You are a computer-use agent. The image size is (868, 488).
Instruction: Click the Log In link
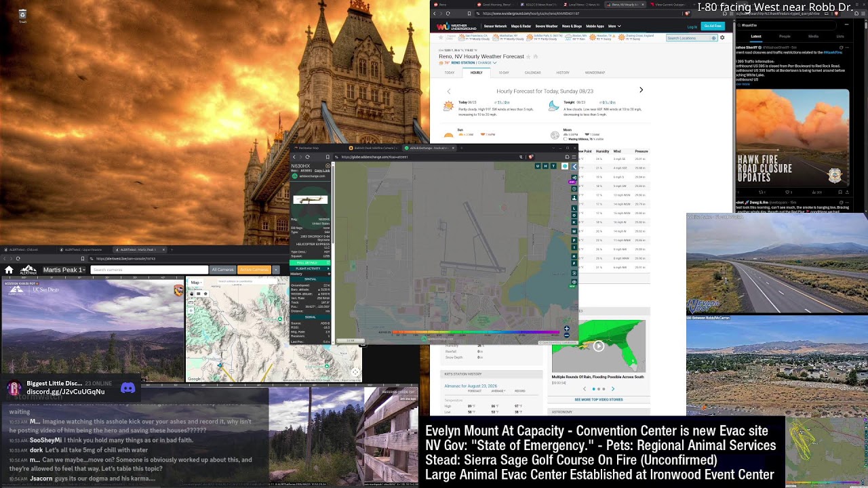click(692, 26)
